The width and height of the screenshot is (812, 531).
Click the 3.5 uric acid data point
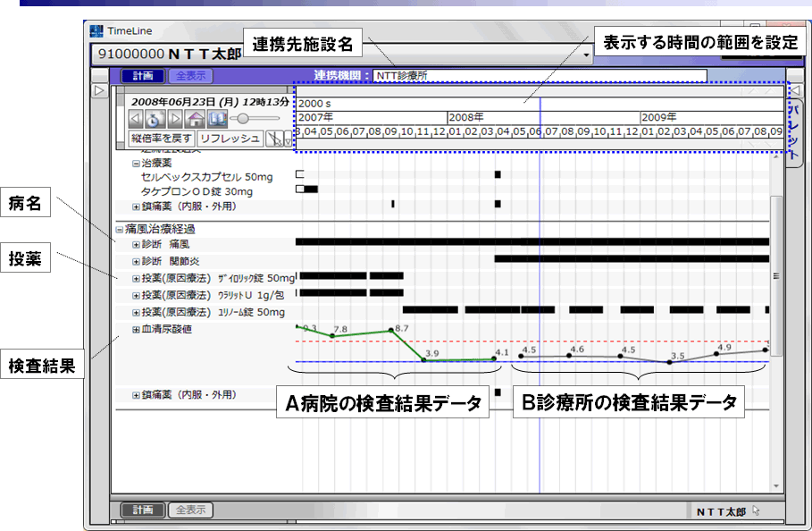(670, 362)
